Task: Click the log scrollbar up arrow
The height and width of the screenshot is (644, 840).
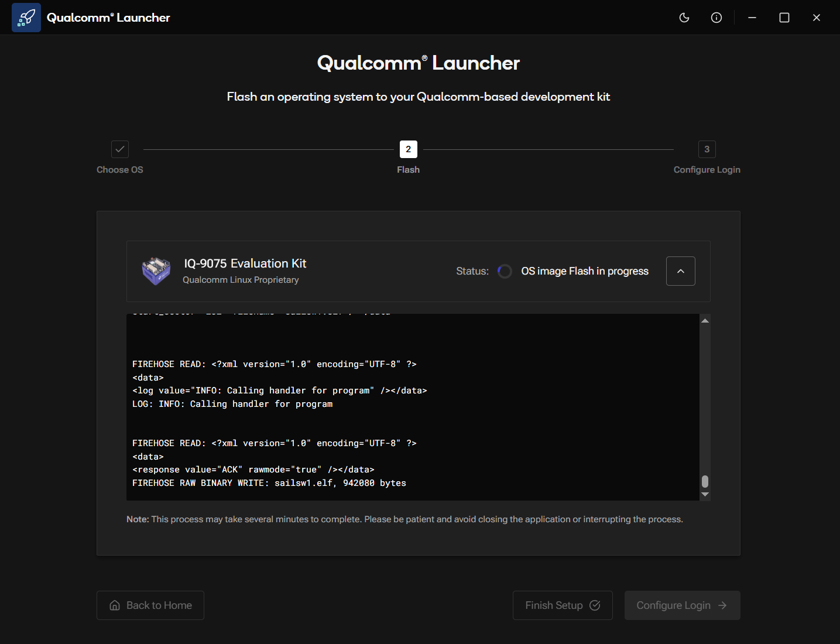Action: tap(705, 320)
